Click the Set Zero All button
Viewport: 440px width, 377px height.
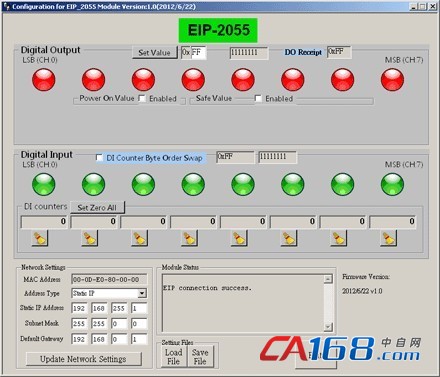point(97,208)
